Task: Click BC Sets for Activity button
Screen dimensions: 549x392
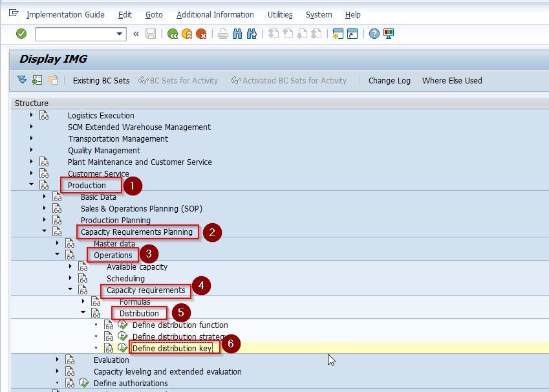Action: coord(178,81)
